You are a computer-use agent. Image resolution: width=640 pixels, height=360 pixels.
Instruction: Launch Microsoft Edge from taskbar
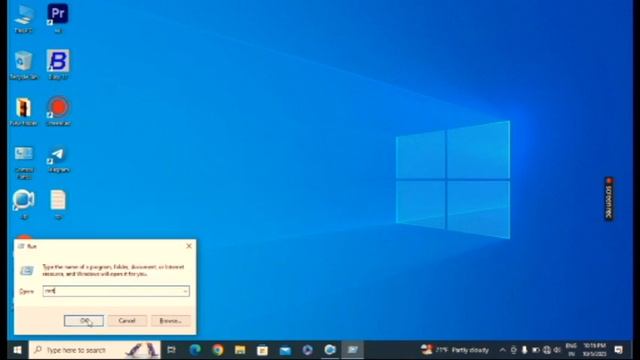coord(195,350)
